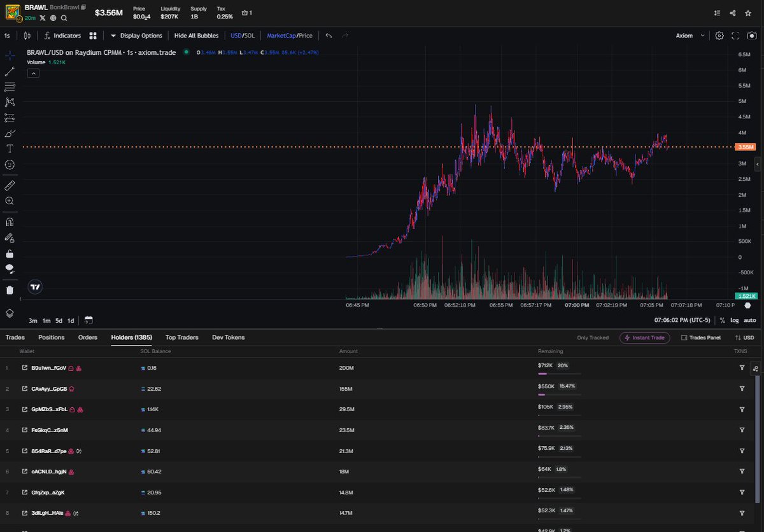The height and width of the screenshot is (532, 764).
Task: Open the Top Traders tab
Action: (x=182, y=337)
